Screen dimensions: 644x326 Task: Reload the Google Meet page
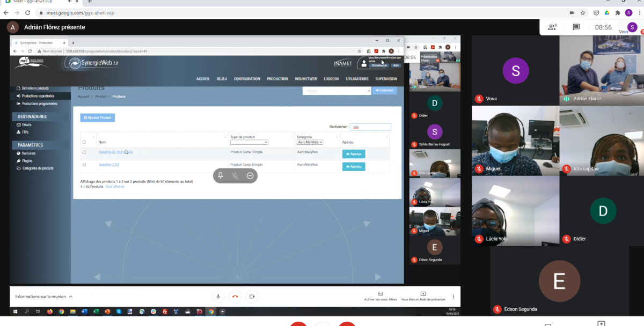[x=27, y=12]
